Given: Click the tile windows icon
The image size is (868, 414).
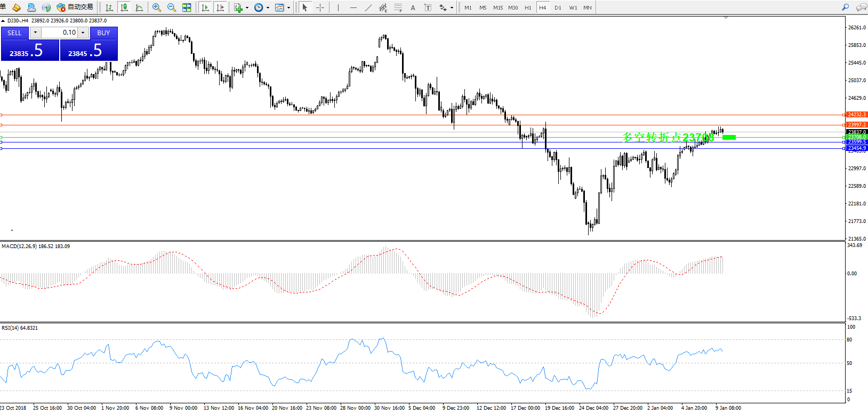Looking at the screenshot, I should click(187, 7).
